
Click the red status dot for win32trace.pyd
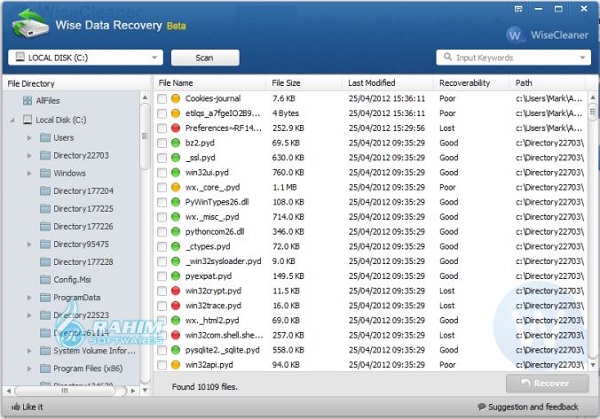click(x=175, y=305)
